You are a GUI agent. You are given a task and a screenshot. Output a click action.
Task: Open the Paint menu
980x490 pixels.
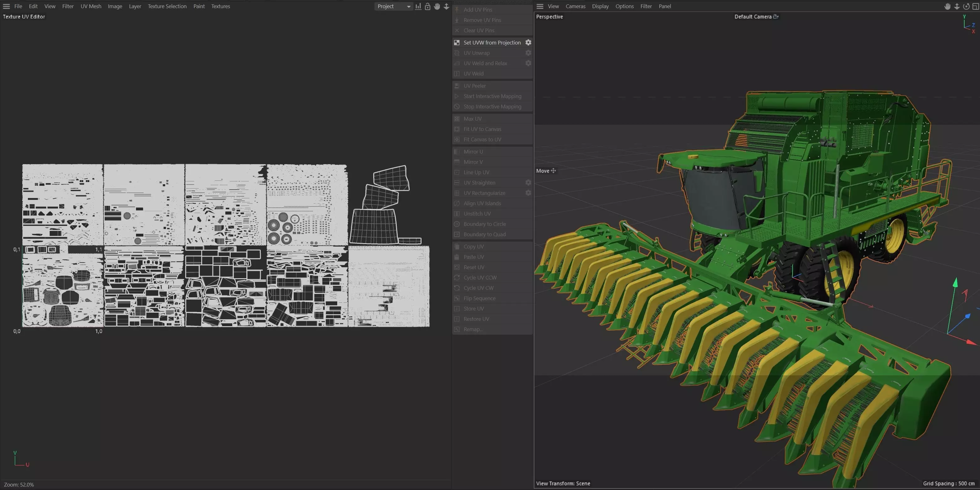tap(199, 6)
